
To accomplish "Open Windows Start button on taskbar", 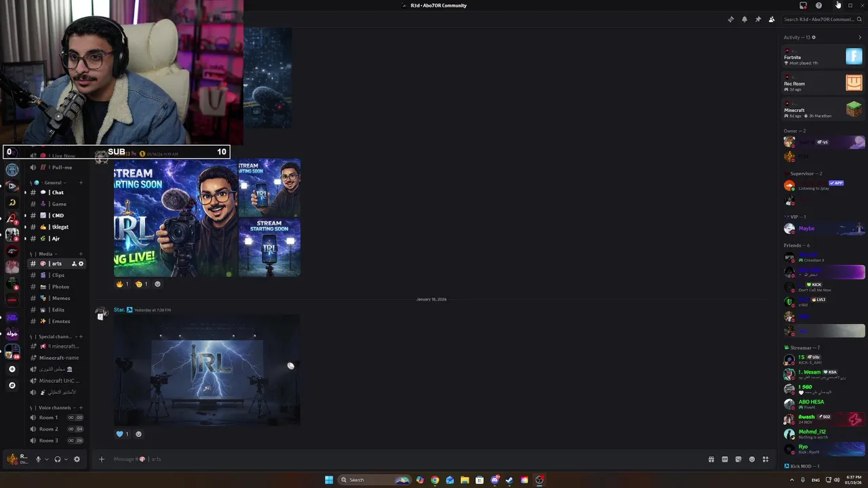I will tap(329, 480).
